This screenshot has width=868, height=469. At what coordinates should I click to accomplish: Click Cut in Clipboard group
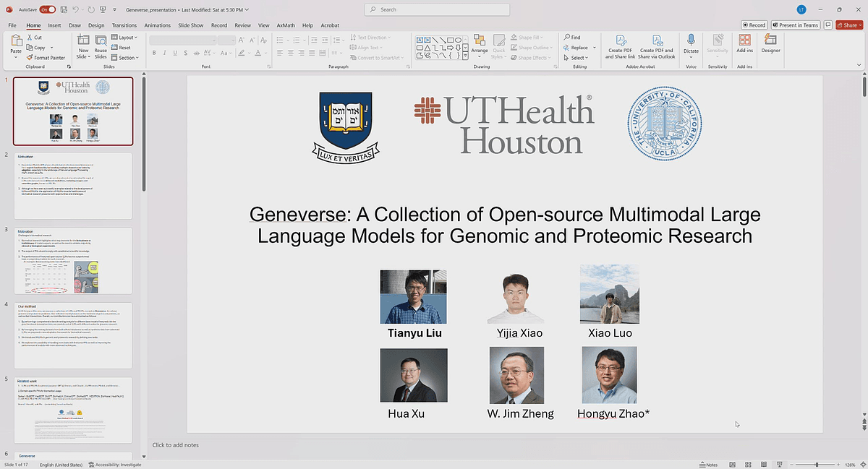coord(34,38)
